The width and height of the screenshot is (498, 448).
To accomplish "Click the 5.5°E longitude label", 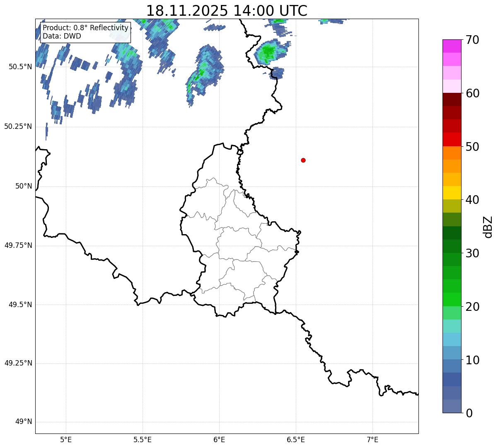I will (x=143, y=440).
